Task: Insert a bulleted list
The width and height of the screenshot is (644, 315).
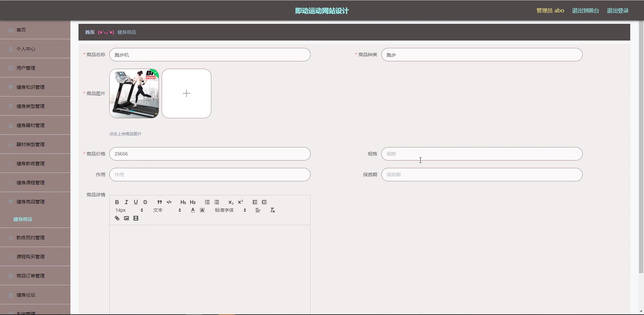Action: (x=216, y=202)
